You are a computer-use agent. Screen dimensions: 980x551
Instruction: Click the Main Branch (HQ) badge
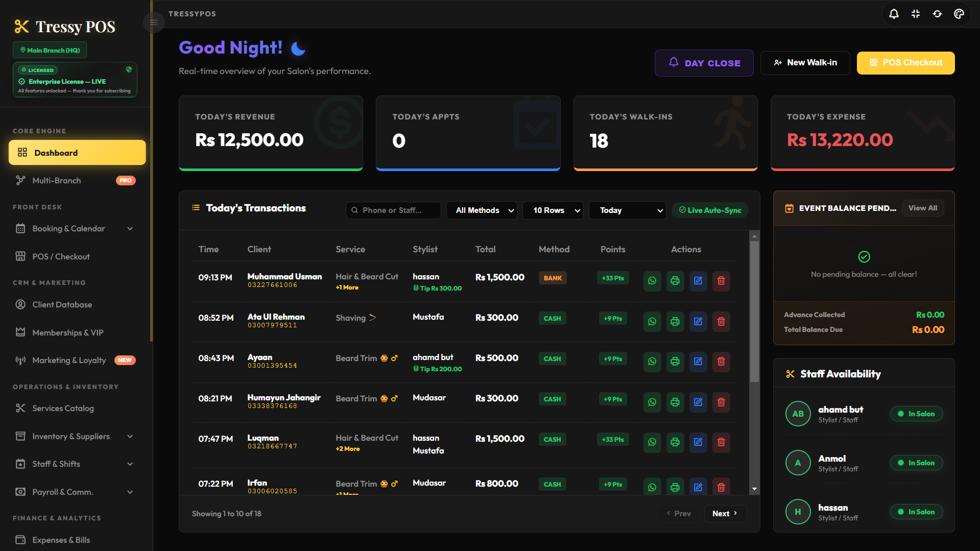pos(50,50)
